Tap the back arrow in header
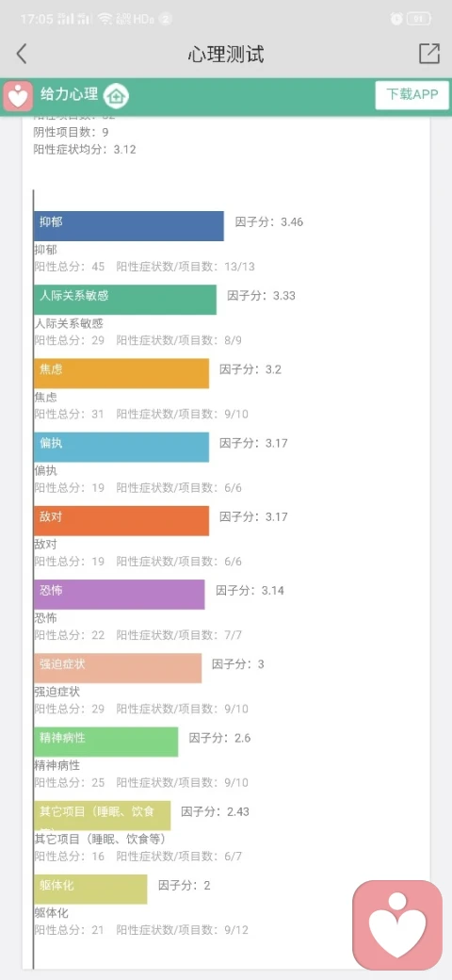 coord(22,54)
